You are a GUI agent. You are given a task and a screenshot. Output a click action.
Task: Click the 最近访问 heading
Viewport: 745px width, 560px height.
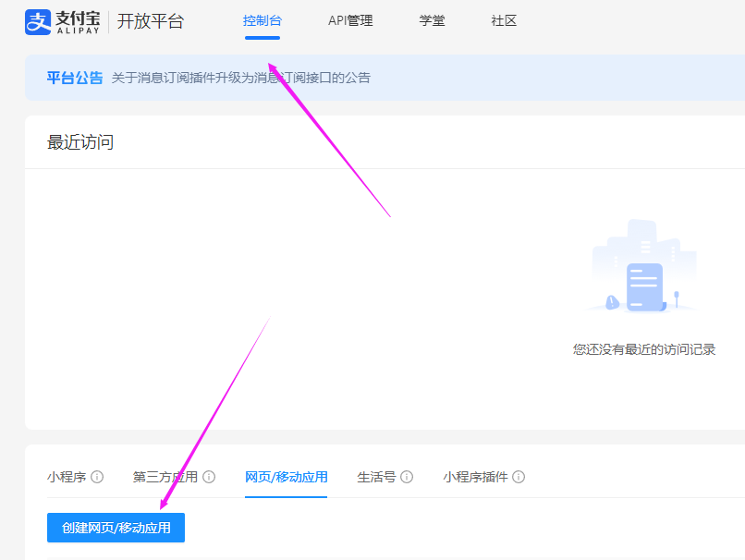click(80, 142)
